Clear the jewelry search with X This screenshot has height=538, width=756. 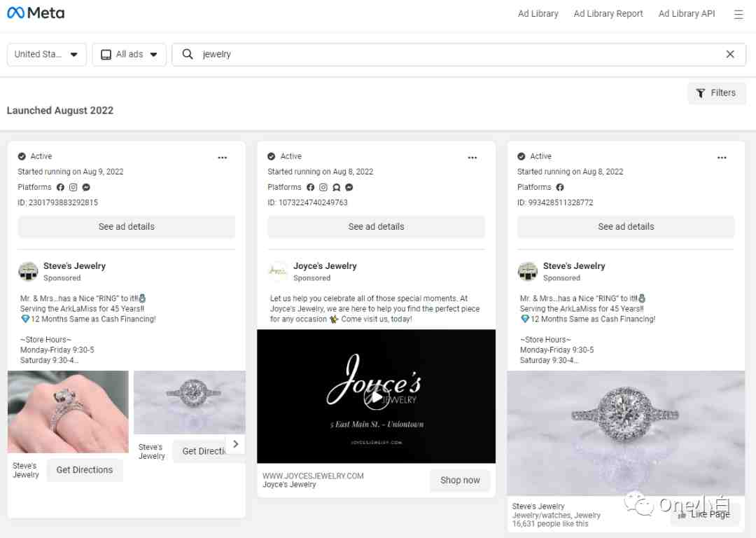point(730,54)
